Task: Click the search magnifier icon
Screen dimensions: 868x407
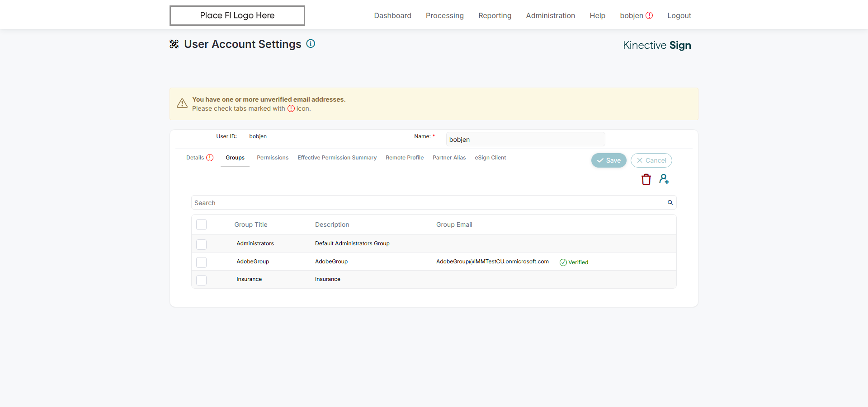Action: tap(670, 203)
